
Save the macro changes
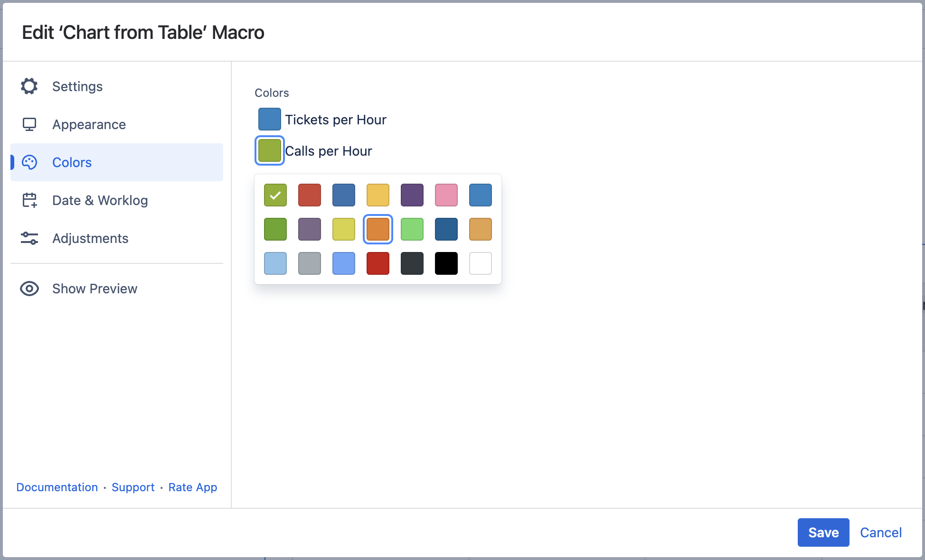click(x=823, y=532)
